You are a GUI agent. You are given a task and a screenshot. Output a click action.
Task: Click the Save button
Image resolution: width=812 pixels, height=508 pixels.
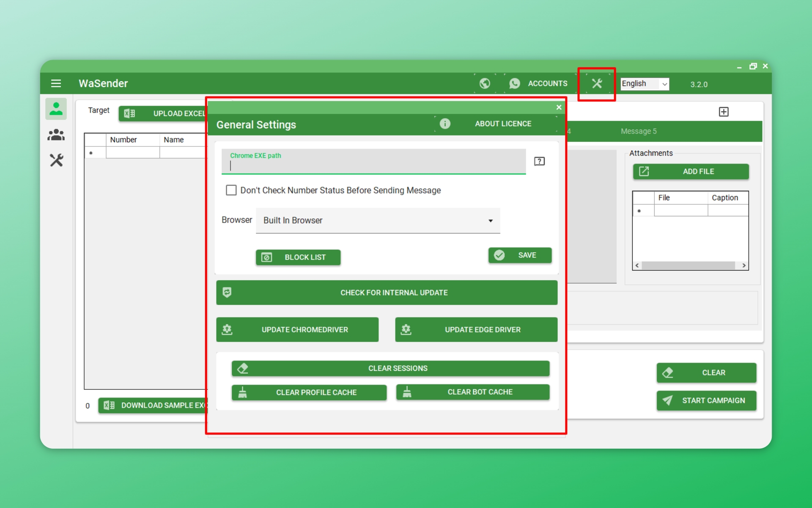pos(520,255)
